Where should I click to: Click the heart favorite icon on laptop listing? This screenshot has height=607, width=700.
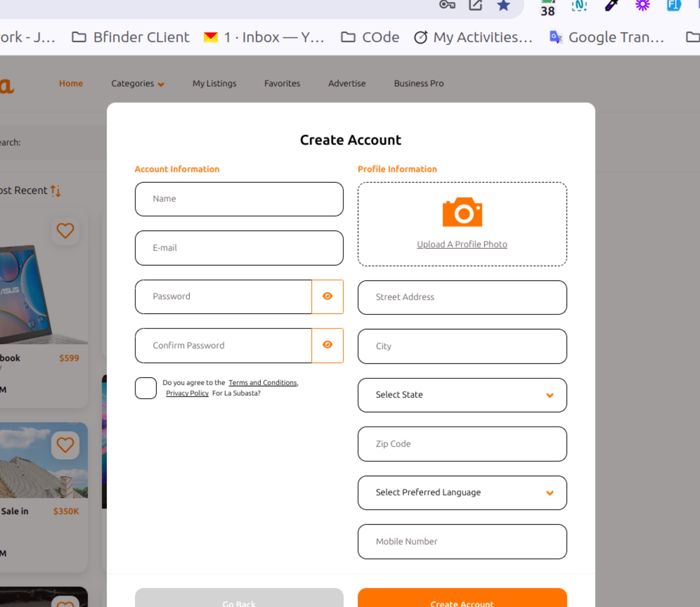[x=65, y=231]
